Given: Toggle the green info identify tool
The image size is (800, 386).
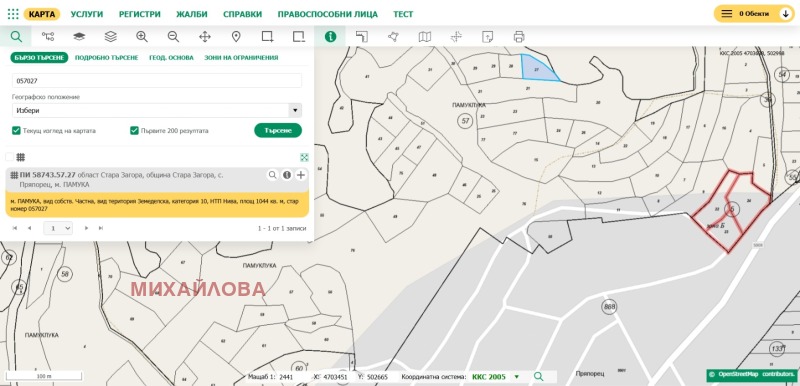Looking at the screenshot, I should click(331, 37).
